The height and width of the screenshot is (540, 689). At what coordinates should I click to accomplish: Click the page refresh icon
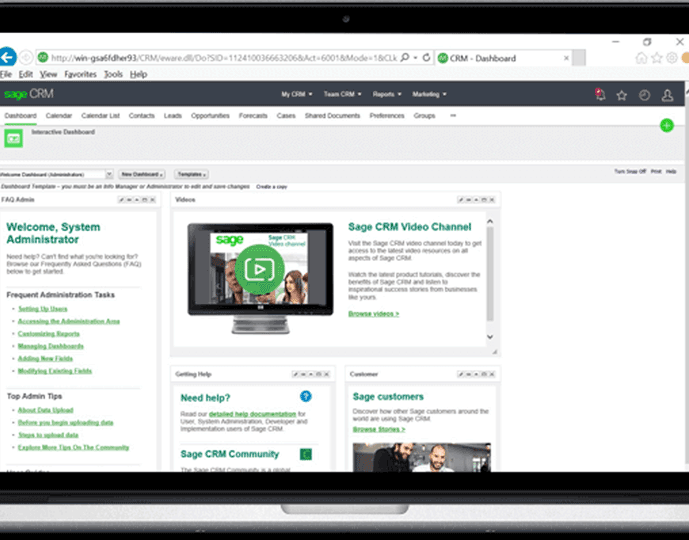(x=426, y=58)
